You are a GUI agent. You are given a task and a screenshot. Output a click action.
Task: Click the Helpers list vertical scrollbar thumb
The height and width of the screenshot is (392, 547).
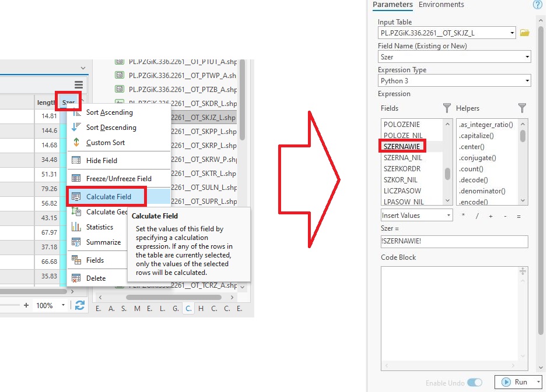pos(523,136)
